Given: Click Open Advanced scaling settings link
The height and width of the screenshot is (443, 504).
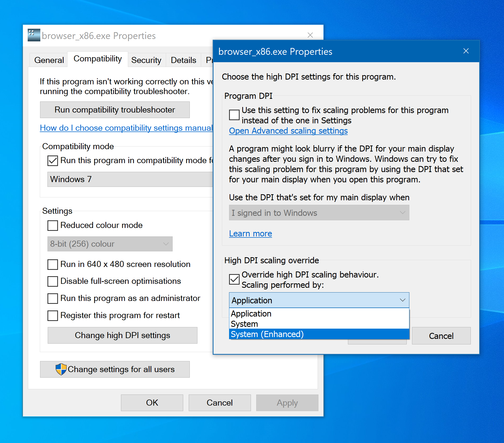Looking at the screenshot, I should [x=288, y=131].
